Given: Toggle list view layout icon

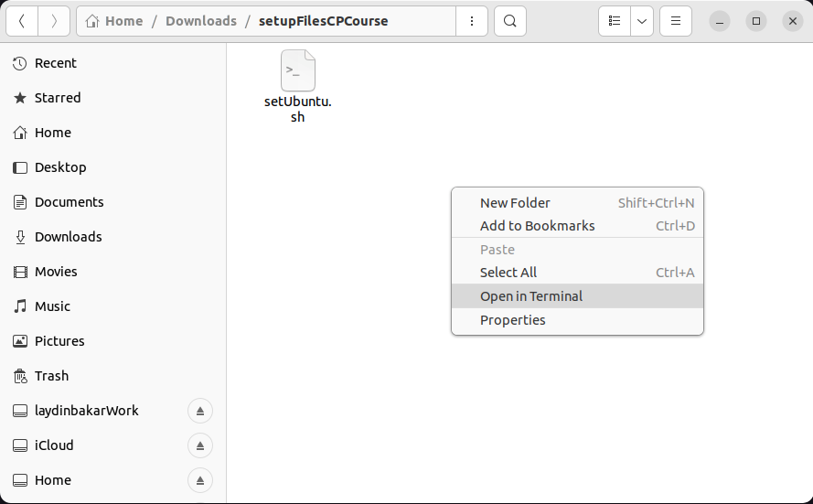Looking at the screenshot, I should click(x=615, y=21).
